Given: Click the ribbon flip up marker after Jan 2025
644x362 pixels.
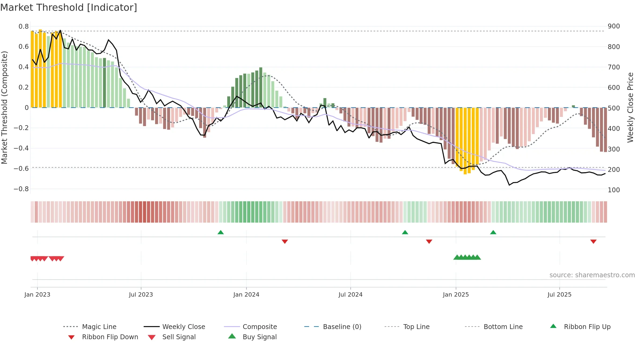Looking at the screenshot, I should (493, 232).
